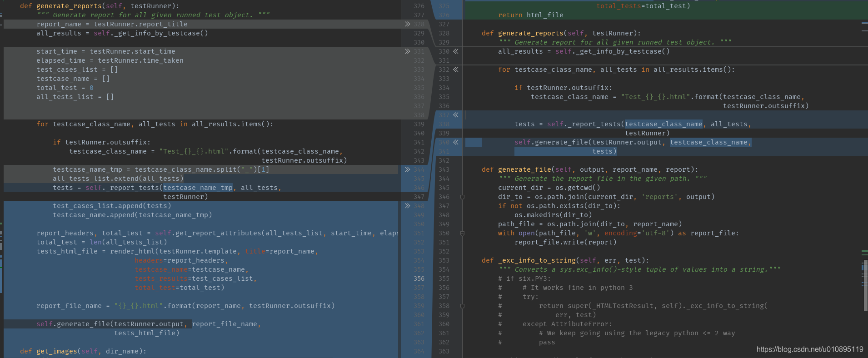868x358 pixels.
Task: Click 'test_cases_list = []' line
Action: 77,70
